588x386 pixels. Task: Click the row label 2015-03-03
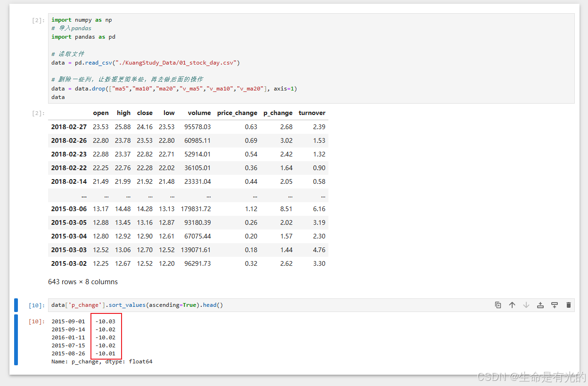click(x=68, y=250)
